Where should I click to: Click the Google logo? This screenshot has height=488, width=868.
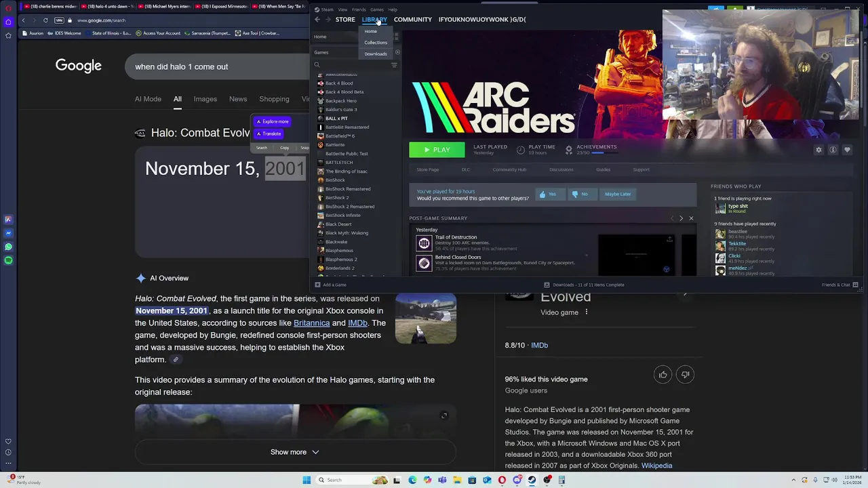pos(79,66)
